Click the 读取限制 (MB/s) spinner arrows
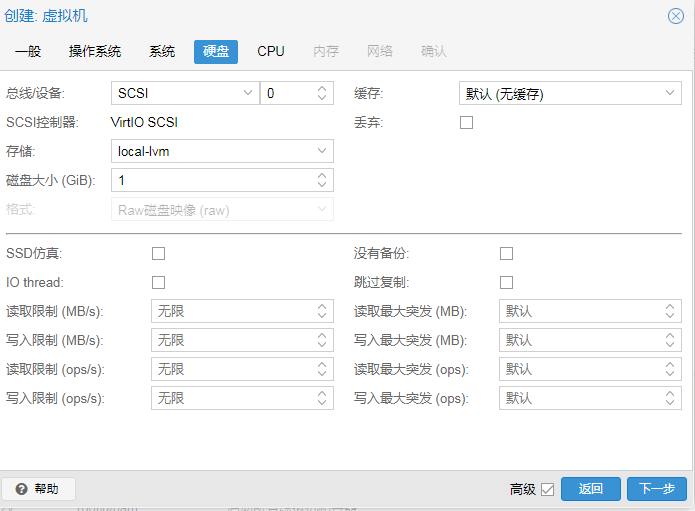 coord(322,311)
